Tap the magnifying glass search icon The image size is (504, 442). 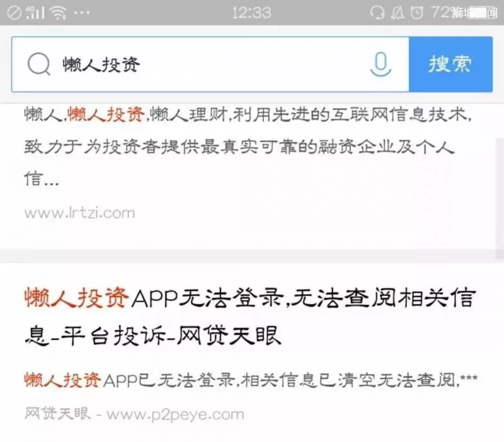(x=39, y=64)
